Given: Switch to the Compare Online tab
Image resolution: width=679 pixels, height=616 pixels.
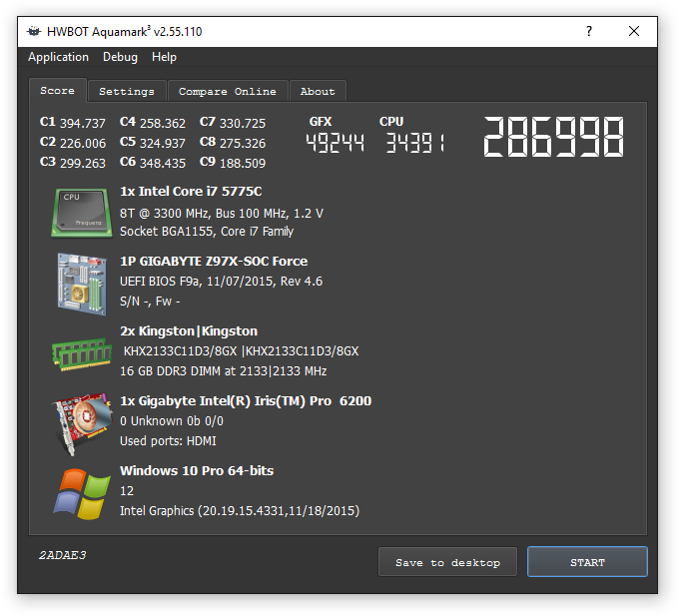Looking at the screenshot, I should tap(228, 91).
